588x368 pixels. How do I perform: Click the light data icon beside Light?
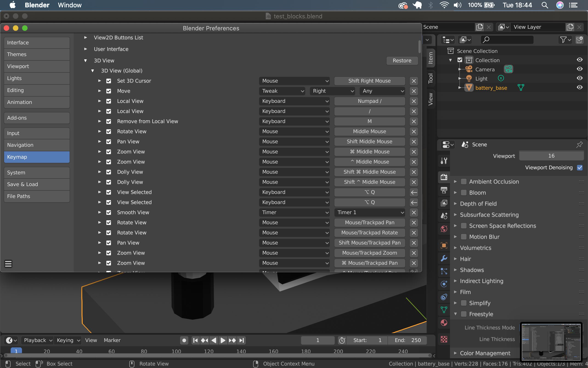pos(501,78)
